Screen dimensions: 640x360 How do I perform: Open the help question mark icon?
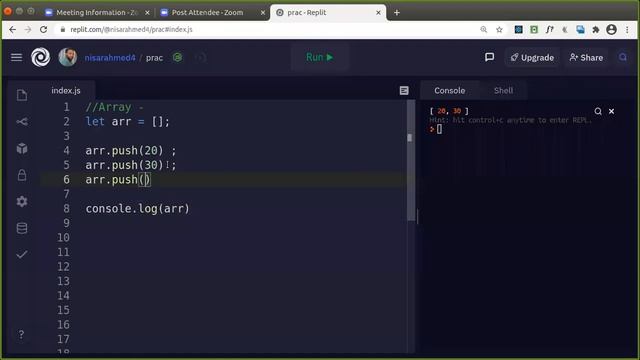point(21,335)
